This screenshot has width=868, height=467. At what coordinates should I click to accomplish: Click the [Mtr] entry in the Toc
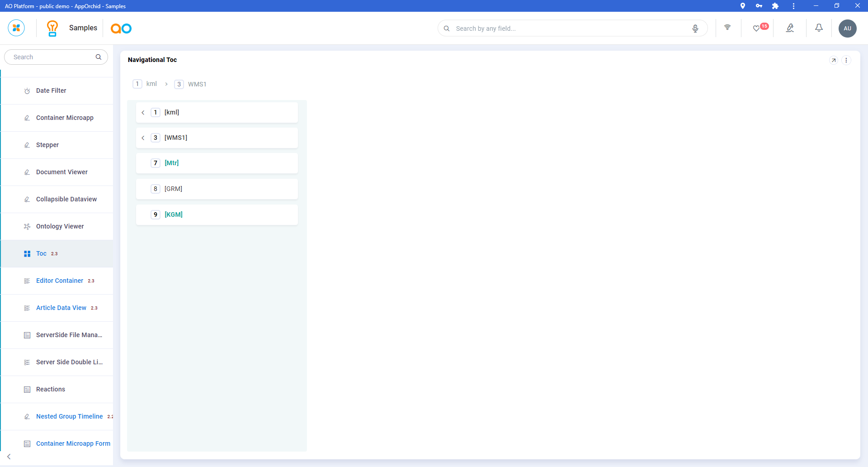[172, 163]
